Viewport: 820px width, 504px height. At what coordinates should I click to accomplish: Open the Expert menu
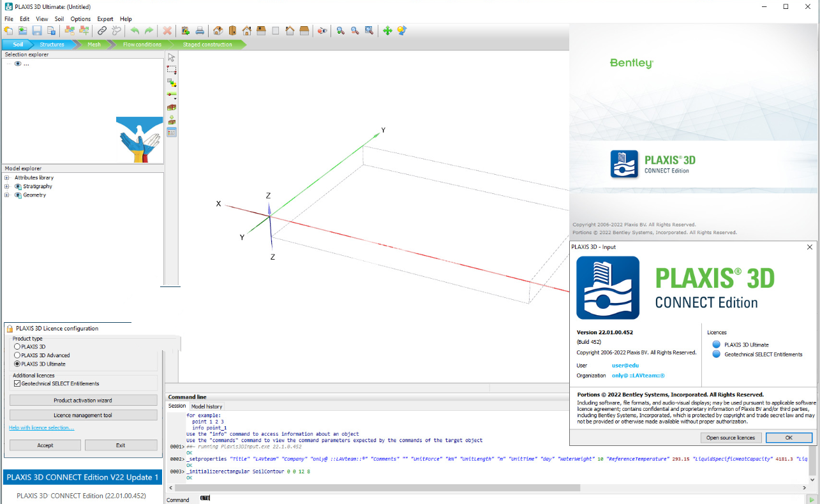pyautogui.click(x=105, y=19)
